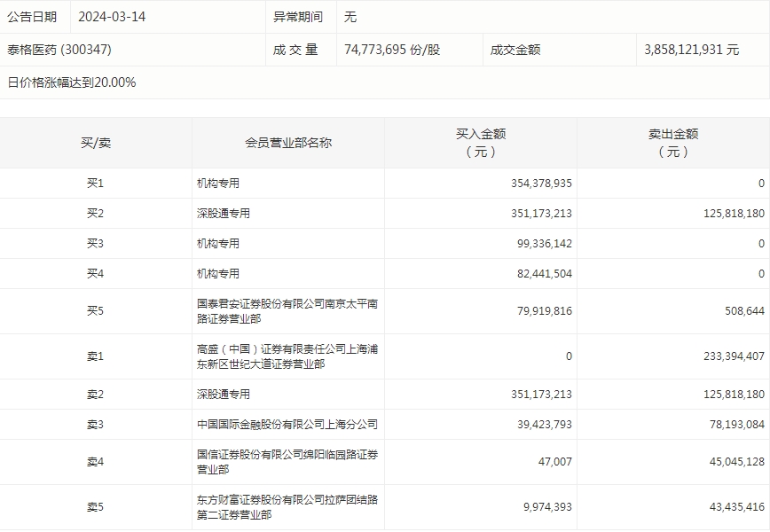Click sell amount 233,394,407
This screenshot has height=532, width=770.
click(734, 356)
